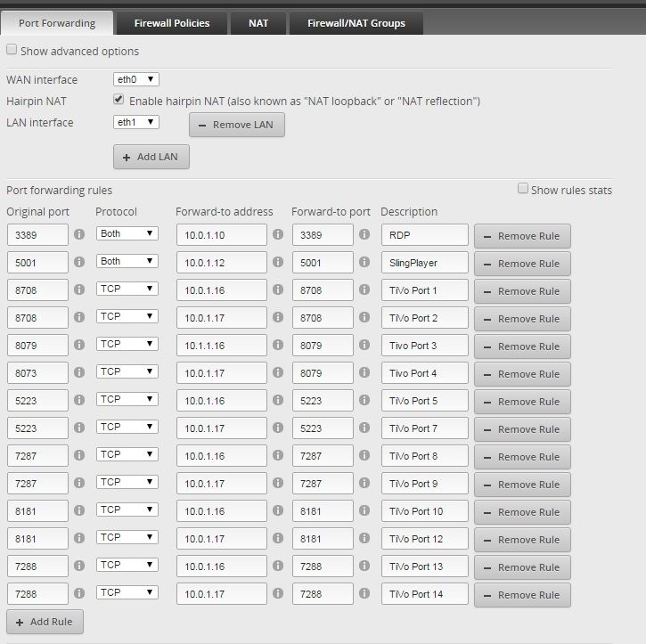Click forward-to port info icon in TiVo Port 8 row
Screen dimensions: 646x644
[x=364, y=455]
